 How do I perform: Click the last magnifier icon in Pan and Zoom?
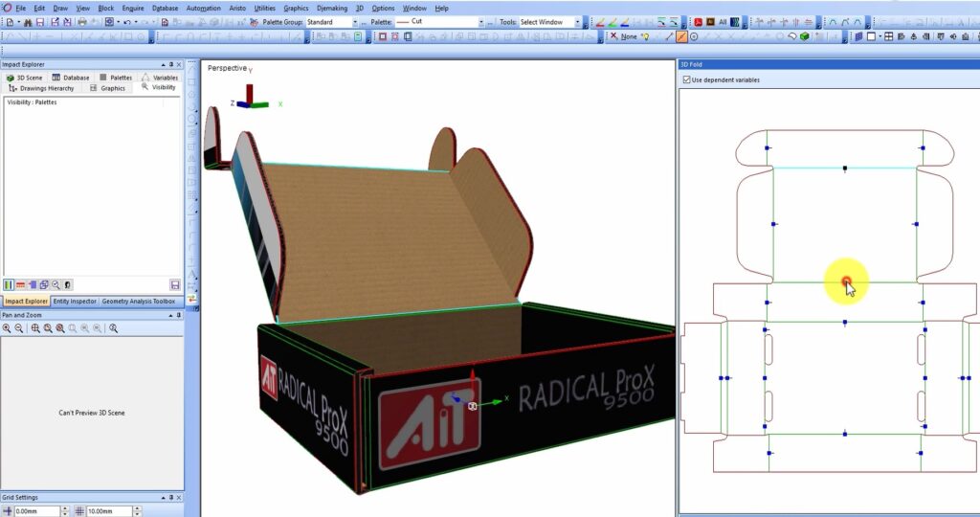(113, 328)
